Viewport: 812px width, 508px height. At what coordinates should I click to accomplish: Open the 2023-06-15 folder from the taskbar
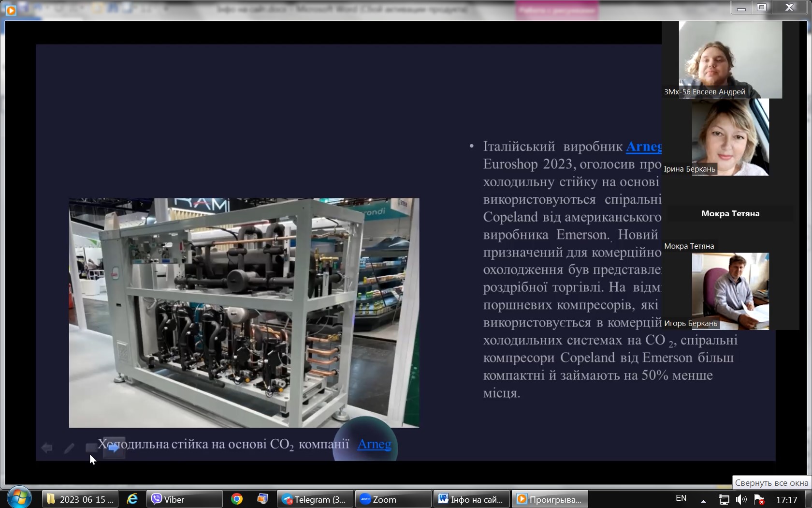pos(80,499)
